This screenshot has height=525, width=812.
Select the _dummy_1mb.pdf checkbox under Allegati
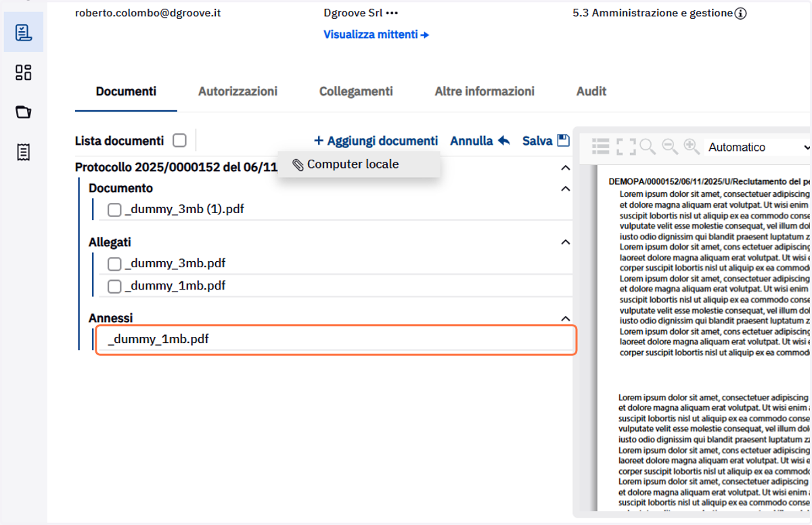coord(114,286)
